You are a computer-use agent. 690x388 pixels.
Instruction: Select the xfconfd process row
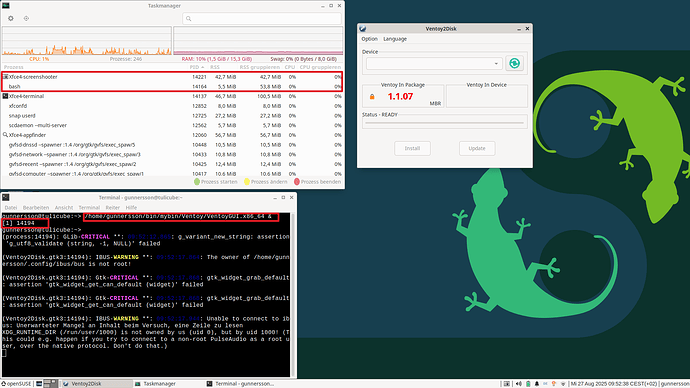point(172,106)
